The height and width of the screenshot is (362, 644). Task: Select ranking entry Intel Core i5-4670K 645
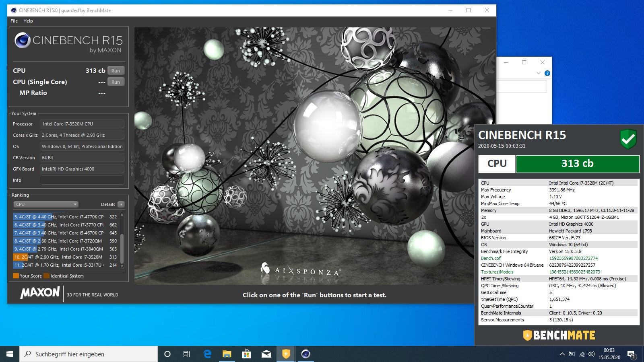(66, 233)
